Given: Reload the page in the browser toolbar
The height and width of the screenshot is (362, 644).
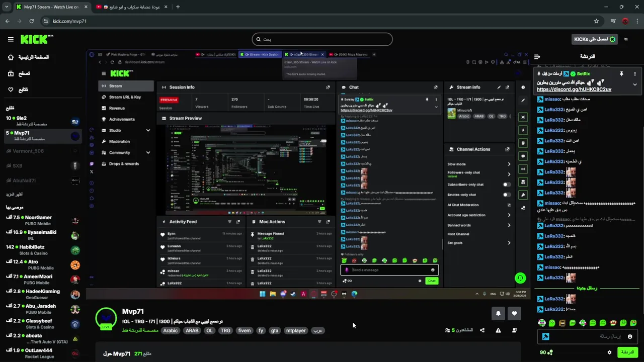Looking at the screenshot, I should tap(32, 21).
